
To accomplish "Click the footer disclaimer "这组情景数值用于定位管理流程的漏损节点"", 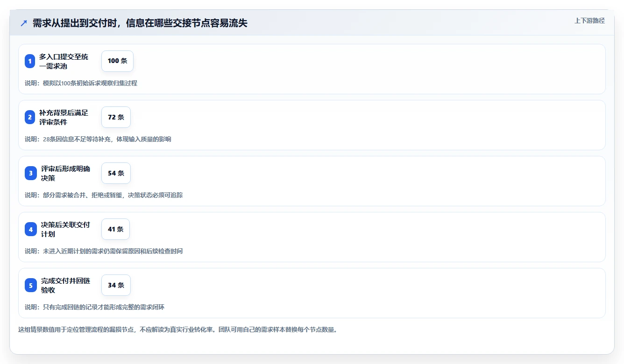I will 77,329.
